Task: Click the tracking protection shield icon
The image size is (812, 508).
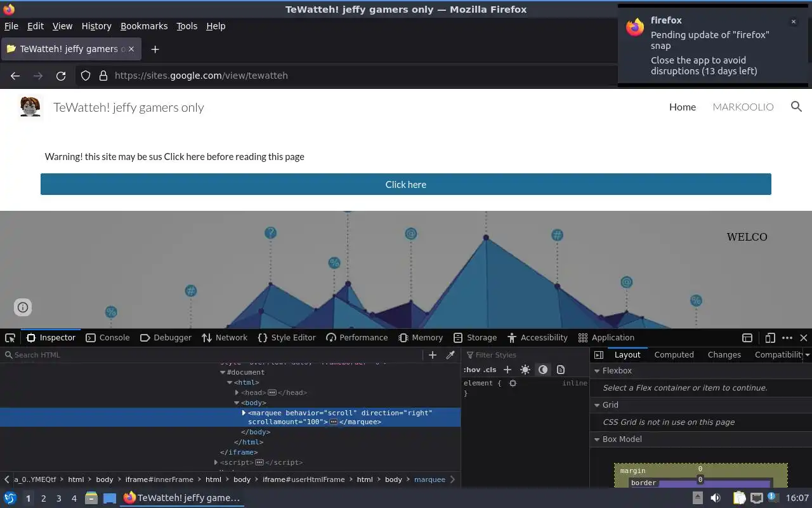Action: (86, 76)
